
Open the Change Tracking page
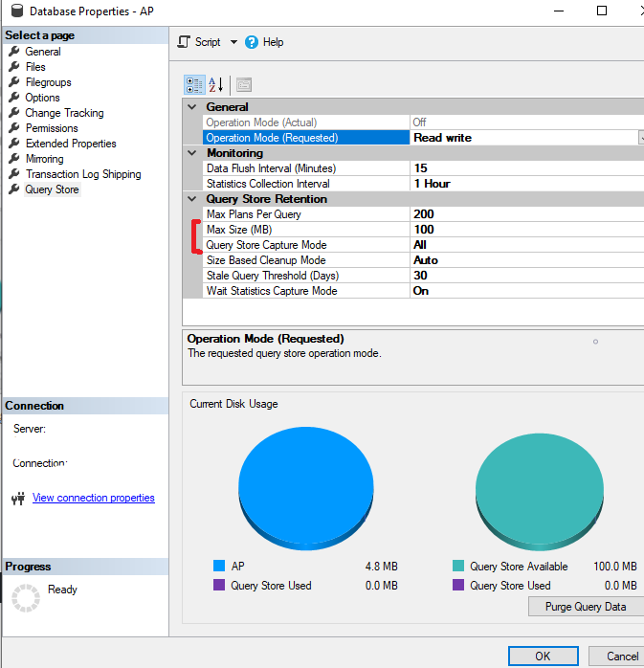click(x=64, y=113)
